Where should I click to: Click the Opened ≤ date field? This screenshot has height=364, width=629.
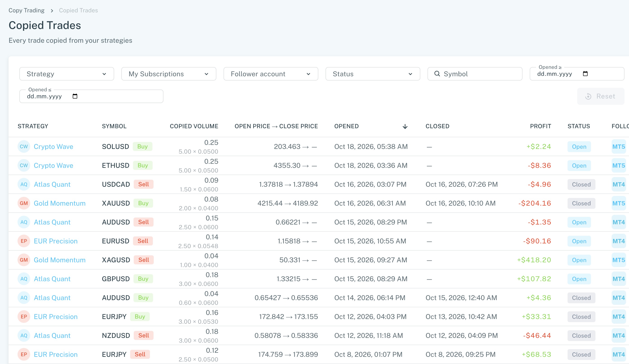[91, 96]
